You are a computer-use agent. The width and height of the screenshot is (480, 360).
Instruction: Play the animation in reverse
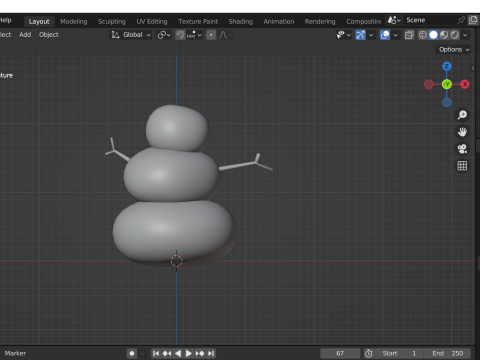click(x=178, y=353)
